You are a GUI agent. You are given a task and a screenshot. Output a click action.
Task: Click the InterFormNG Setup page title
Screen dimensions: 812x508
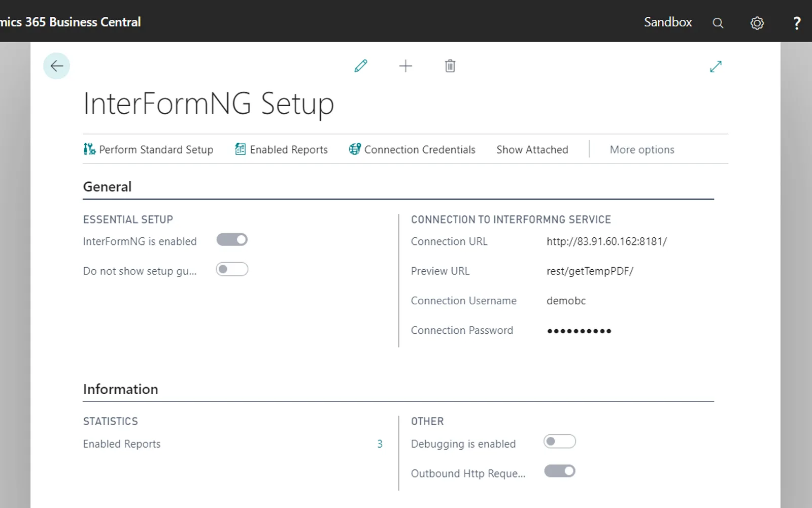click(x=209, y=104)
